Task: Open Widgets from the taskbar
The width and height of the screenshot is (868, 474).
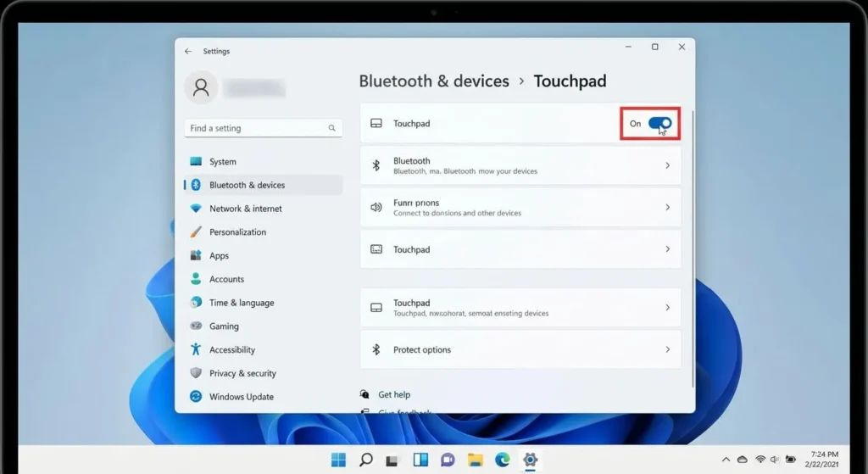Action: click(420, 460)
